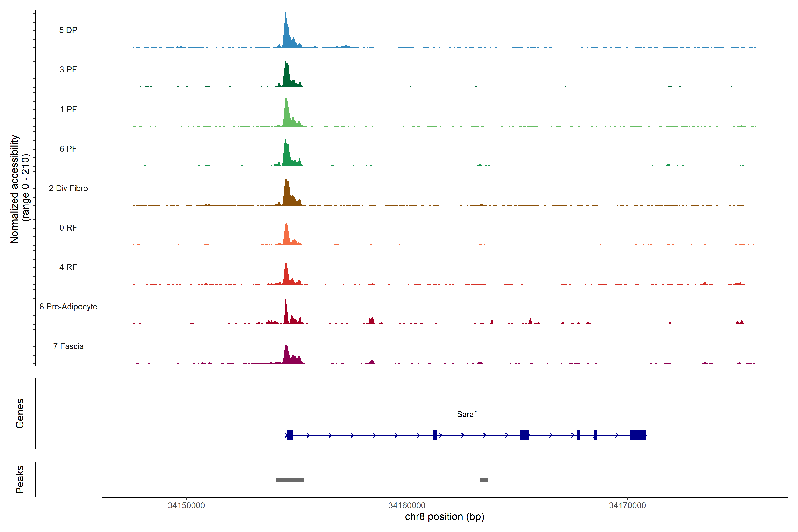
Task: Select the 2 Div Fibro label
Action: [68, 188]
